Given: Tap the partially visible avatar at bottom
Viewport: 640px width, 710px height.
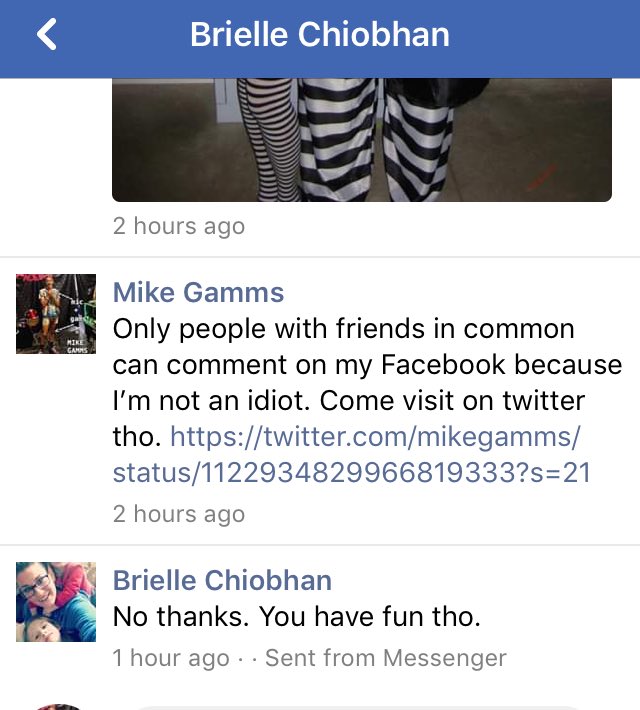Looking at the screenshot, I should pyautogui.click(x=57, y=707).
